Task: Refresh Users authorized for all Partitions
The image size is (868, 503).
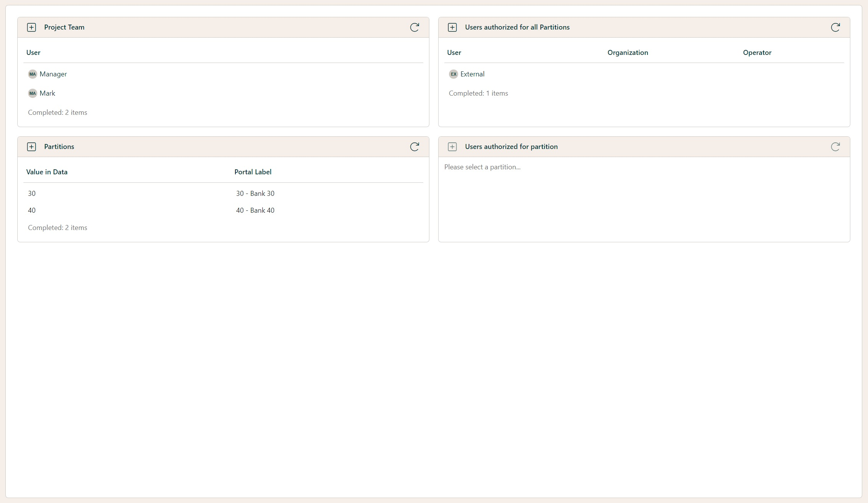Action: (835, 27)
